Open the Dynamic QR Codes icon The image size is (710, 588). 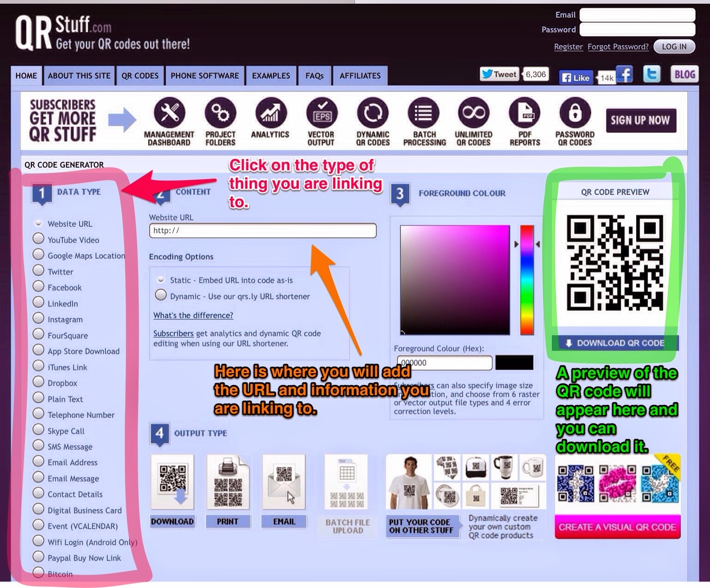(x=373, y=112)
